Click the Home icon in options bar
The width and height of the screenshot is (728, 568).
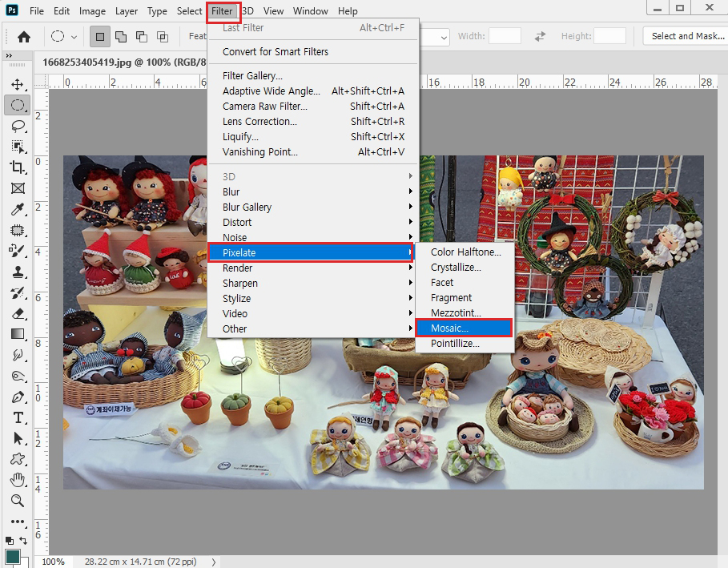(24, 37)
